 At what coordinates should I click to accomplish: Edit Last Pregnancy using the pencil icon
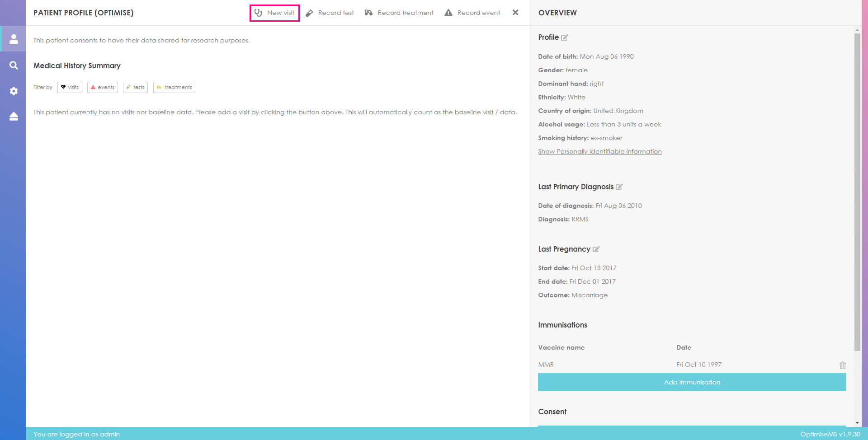tap(596, 249)
